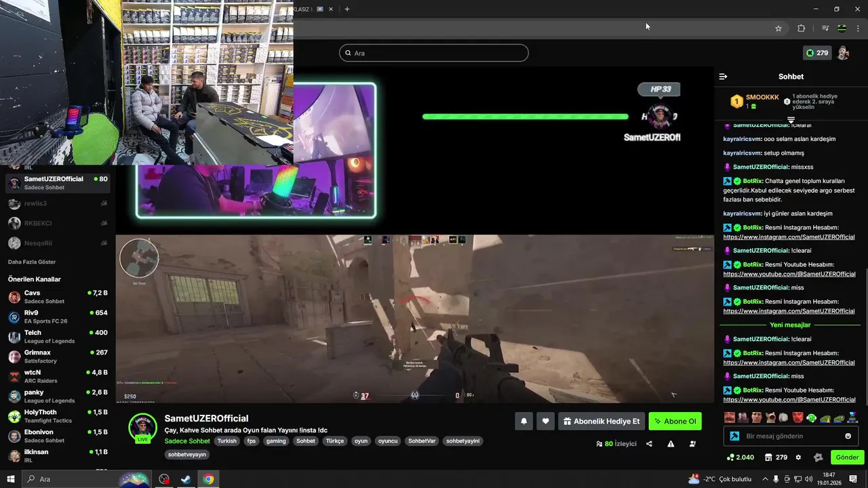
Task: Show more followed channels with Daha Fazla Göster
Action: tap(32, 262)
